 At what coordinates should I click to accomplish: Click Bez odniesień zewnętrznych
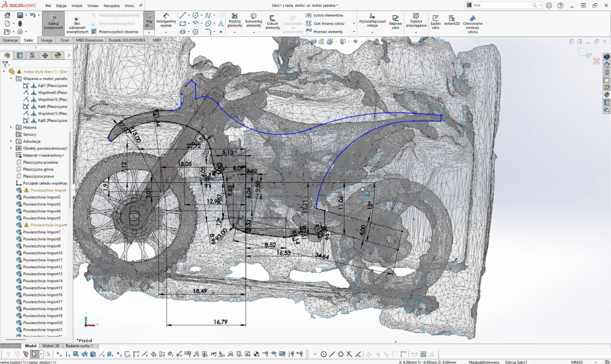pos(77,25)
